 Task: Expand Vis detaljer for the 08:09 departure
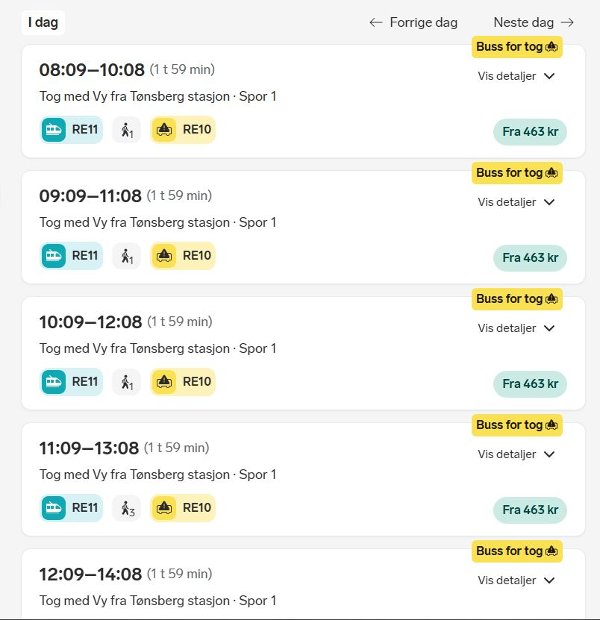pyautogui.click(x=516, y=76)
